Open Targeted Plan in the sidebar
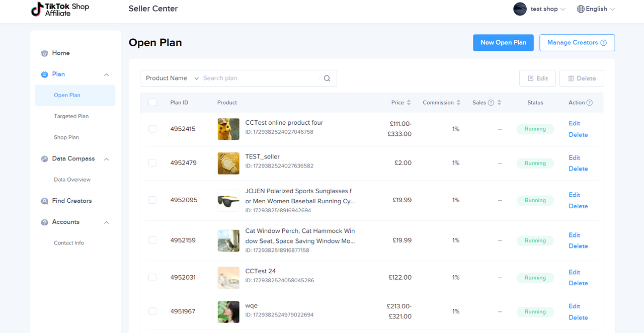644x333 pixels. (x=71, y=116)
